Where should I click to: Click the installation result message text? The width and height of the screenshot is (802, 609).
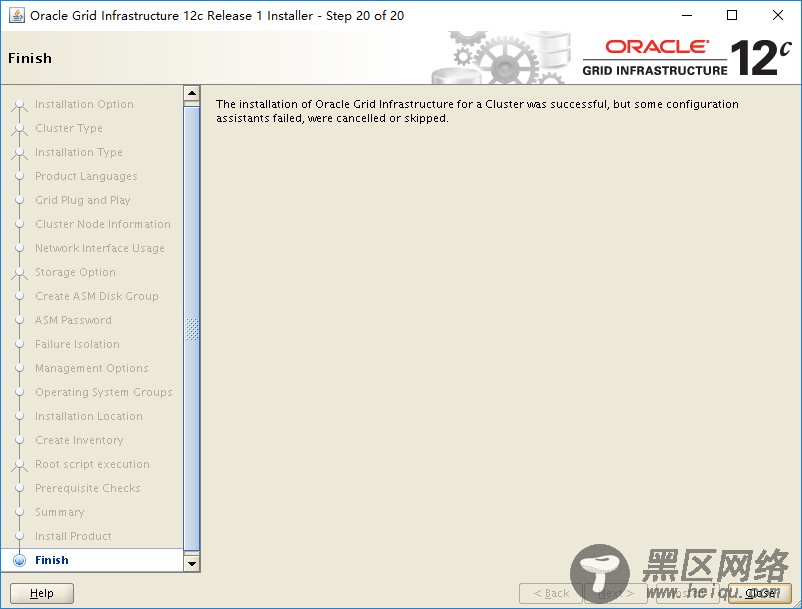[477, 111]
